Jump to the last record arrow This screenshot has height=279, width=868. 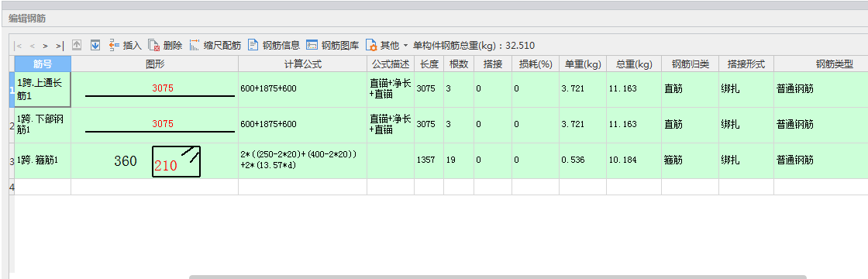59,46
